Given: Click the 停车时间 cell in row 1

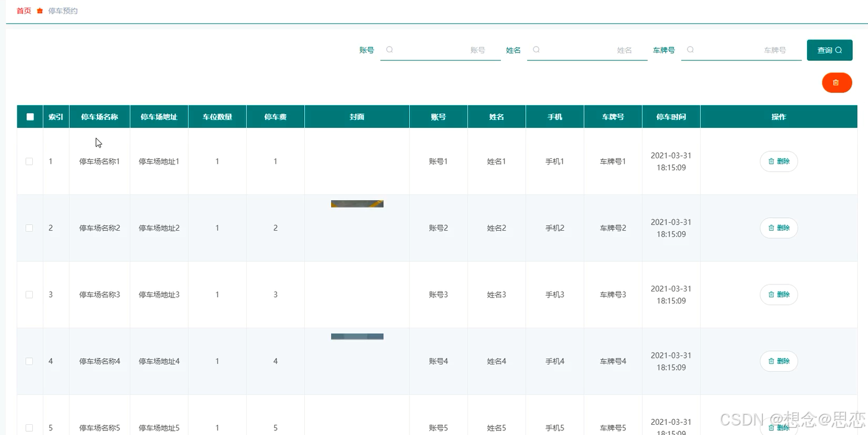Looking at the screenshot, I should point(671,161).
